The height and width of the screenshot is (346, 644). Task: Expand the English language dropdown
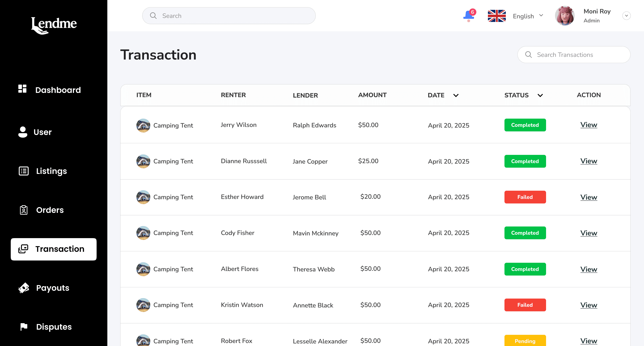click(x=541, y=15)
